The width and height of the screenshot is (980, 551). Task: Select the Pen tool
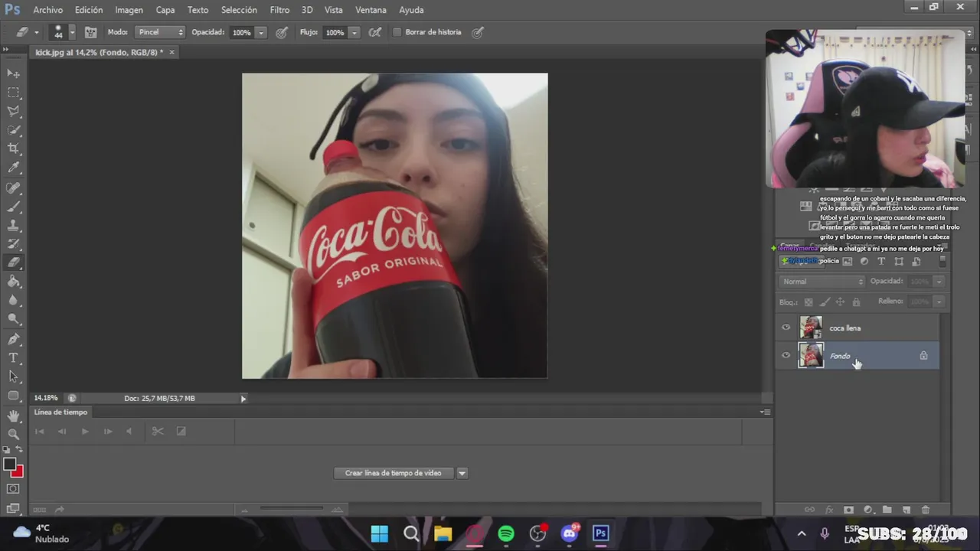coord(14,339)
